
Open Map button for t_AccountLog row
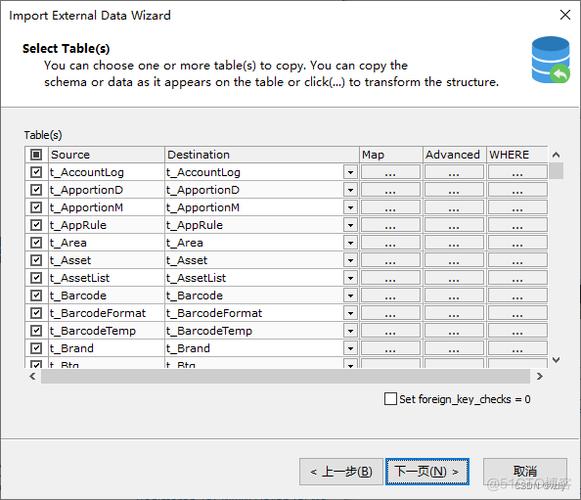coord(391,172)
